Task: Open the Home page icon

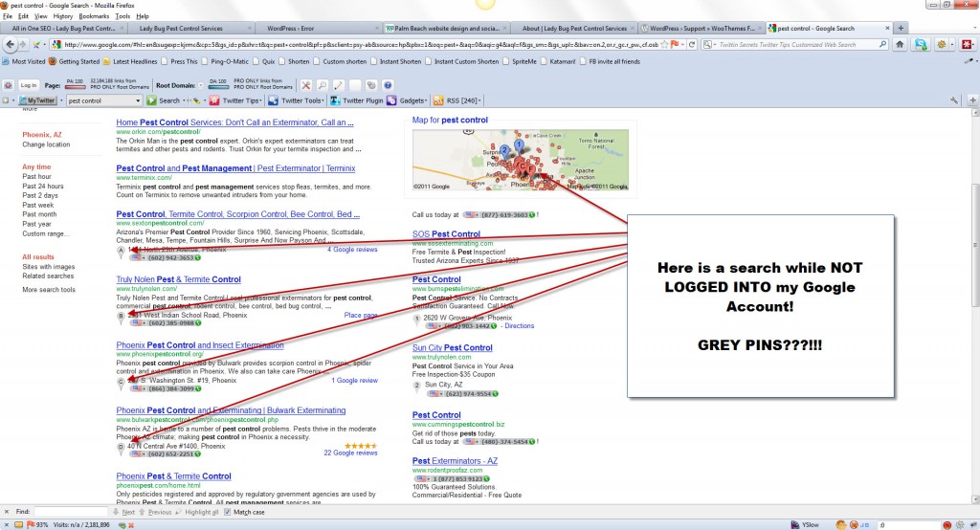Action: point(900,44)
